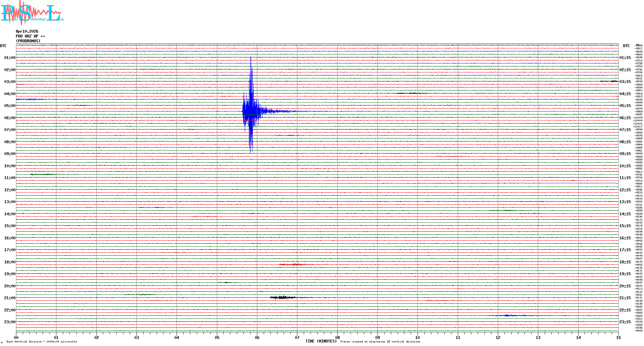The width and height of the screenshot is (644, 346).
Task: Select the 12:00 hour label on left axis
Action: (x=10, y=190)
